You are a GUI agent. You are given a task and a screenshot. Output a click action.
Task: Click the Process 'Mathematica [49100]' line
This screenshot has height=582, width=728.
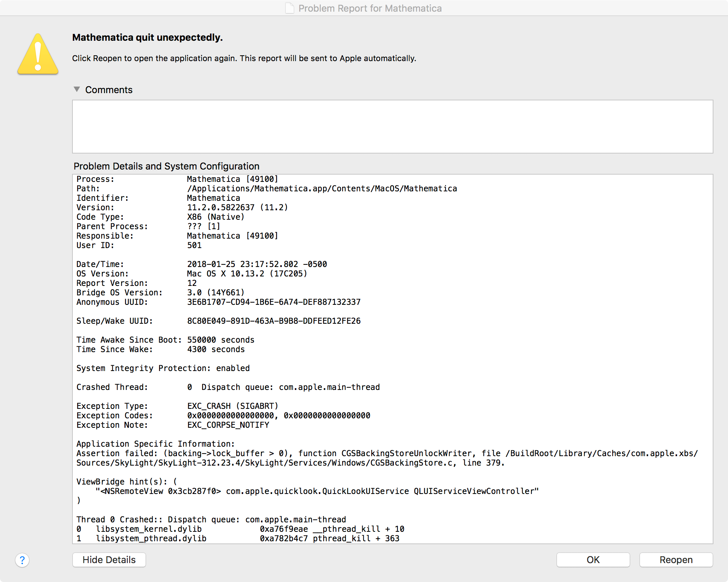(177, 179)
